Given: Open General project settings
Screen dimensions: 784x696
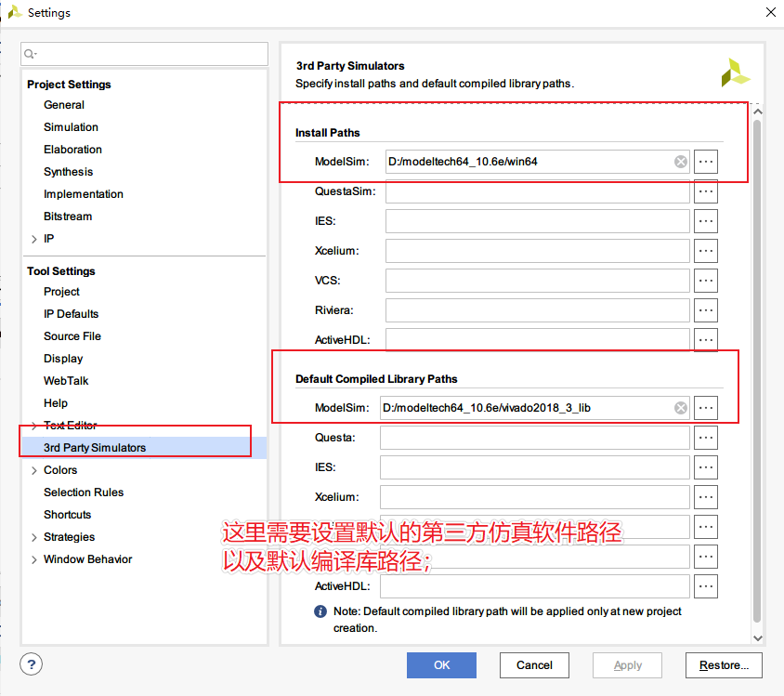Looking at the screenshot, I should (64, 105).
